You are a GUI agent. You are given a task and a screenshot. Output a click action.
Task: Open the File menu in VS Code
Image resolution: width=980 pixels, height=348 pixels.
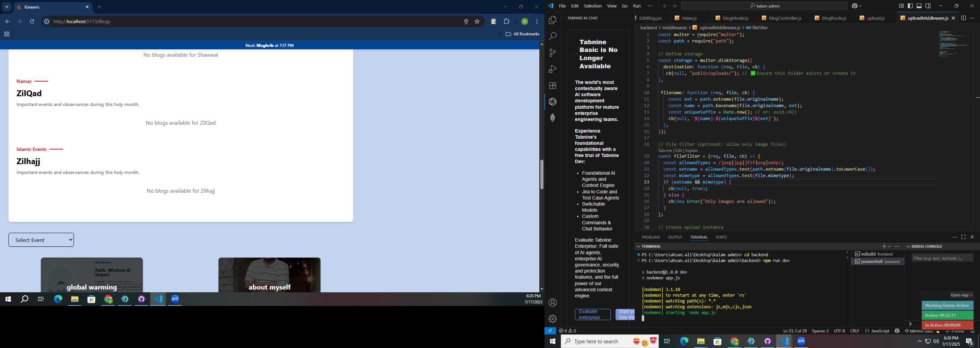562,6
